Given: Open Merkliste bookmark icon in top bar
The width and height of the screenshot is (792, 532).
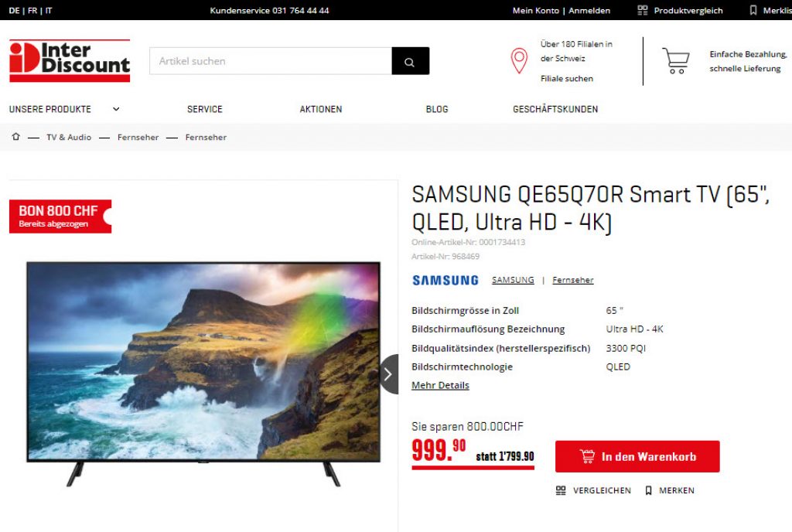Looking at the screenshot, I should click(753, 10).
